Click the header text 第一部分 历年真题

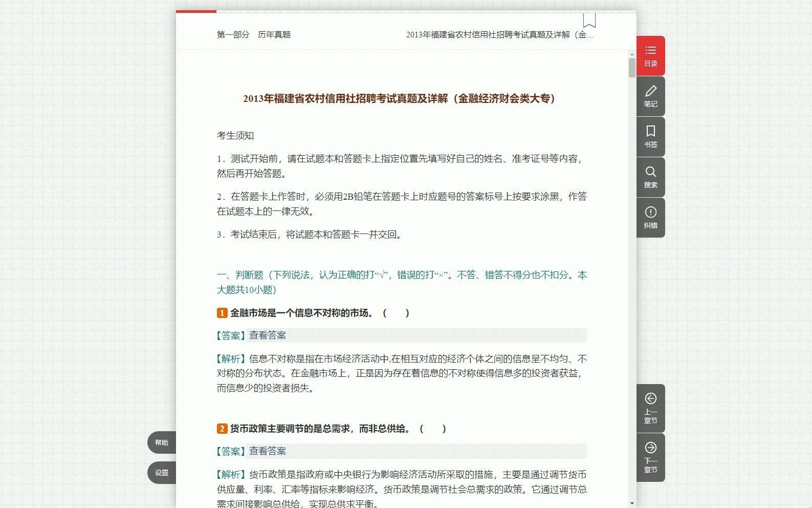pyautogui.click(x=254, y=34)
